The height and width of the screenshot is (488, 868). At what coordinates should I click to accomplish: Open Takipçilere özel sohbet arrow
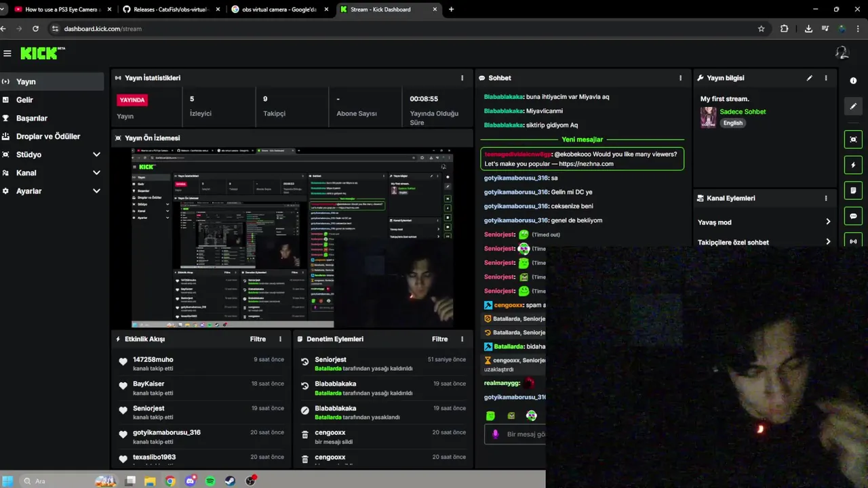(827, 241)
